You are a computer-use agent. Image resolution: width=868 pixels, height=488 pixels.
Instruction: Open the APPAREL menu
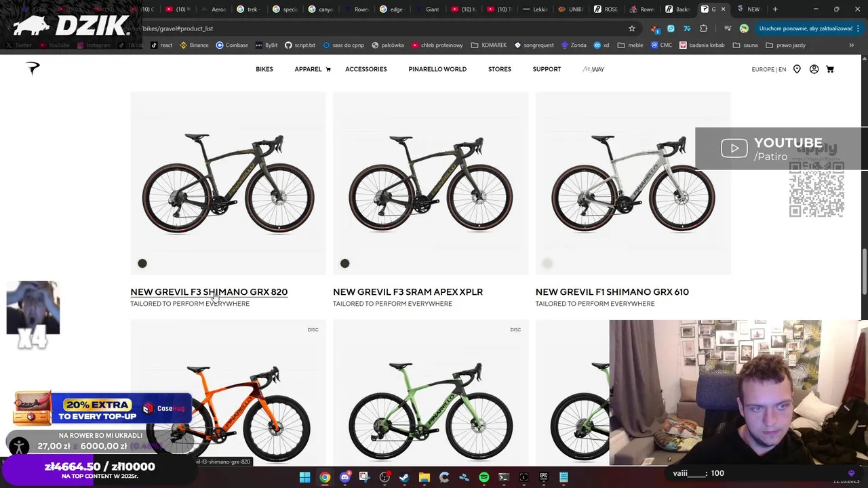(309, 69)
